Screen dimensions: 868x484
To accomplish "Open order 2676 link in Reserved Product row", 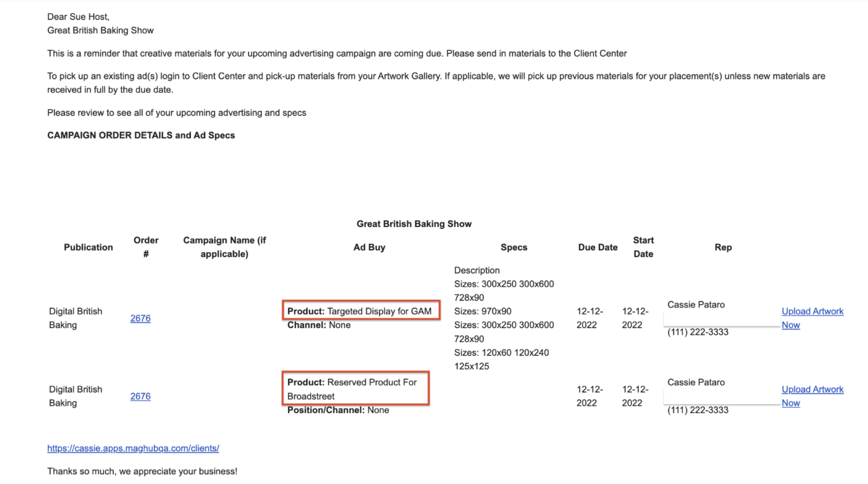I will [140, 396].
